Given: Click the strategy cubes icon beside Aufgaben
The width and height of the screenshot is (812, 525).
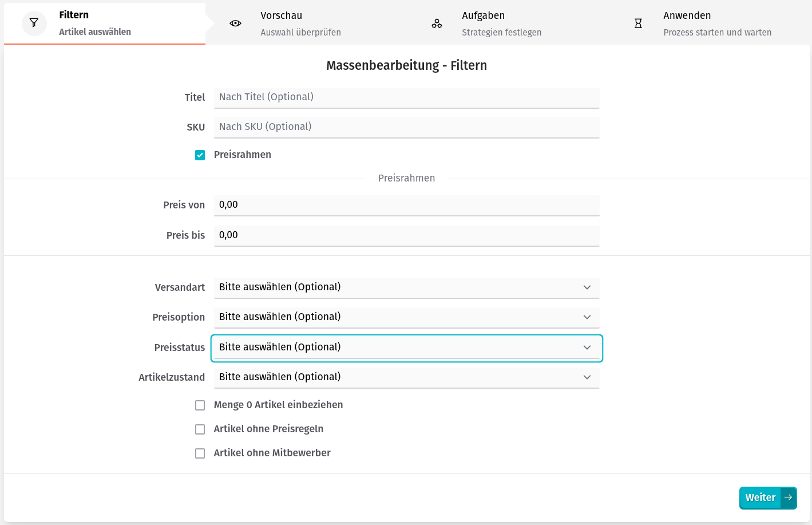Looking at the screenshot, I should (x=437, y=23).
